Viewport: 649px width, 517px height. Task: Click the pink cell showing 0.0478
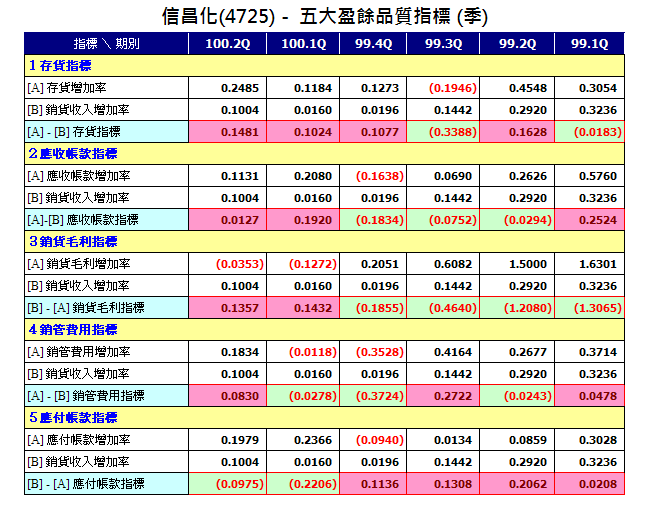(x=589, y=396)
